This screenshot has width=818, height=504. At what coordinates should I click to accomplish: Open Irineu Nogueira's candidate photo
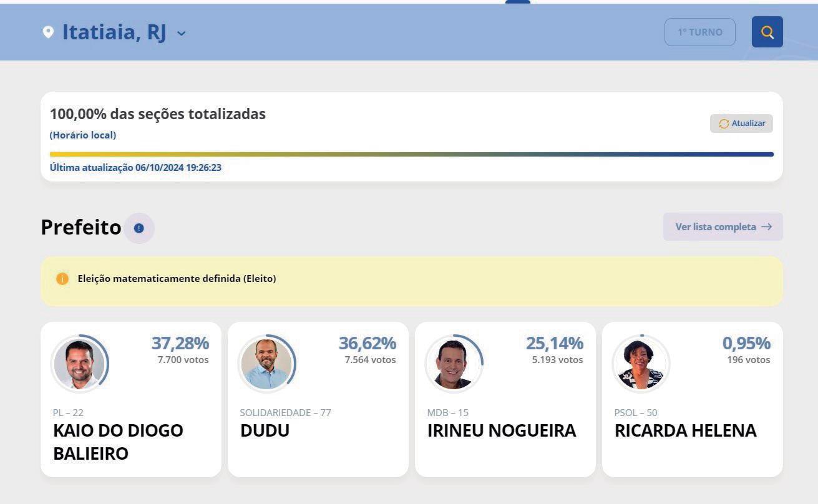454,364
